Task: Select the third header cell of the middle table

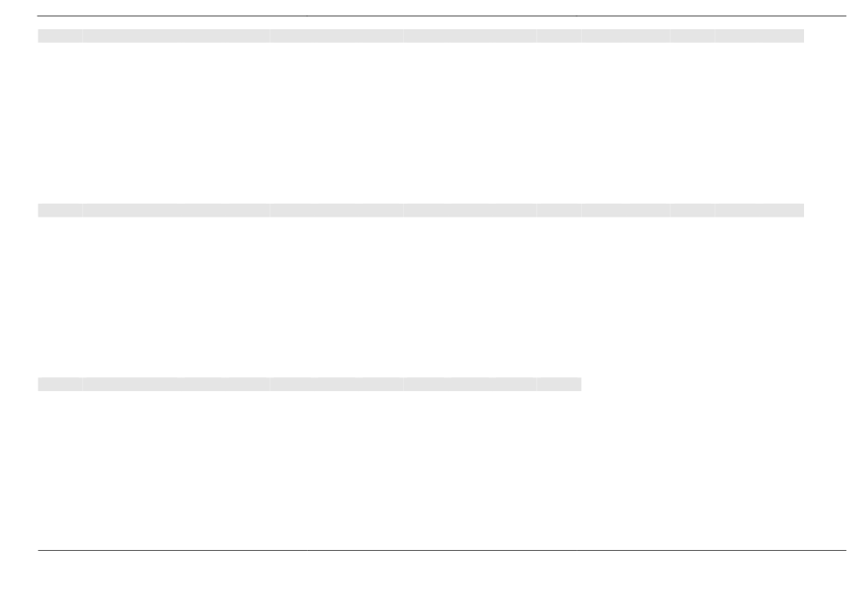Action: (336, 210)
